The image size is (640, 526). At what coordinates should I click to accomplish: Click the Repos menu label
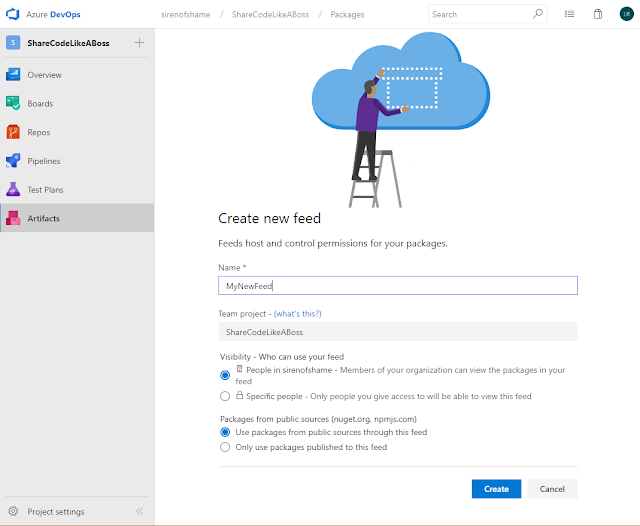point(39,132)
